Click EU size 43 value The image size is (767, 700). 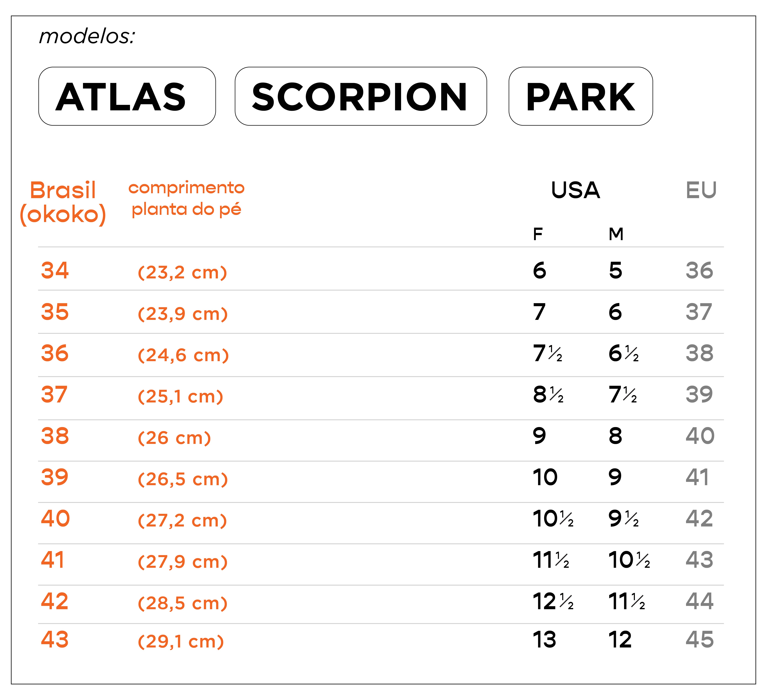699,560
